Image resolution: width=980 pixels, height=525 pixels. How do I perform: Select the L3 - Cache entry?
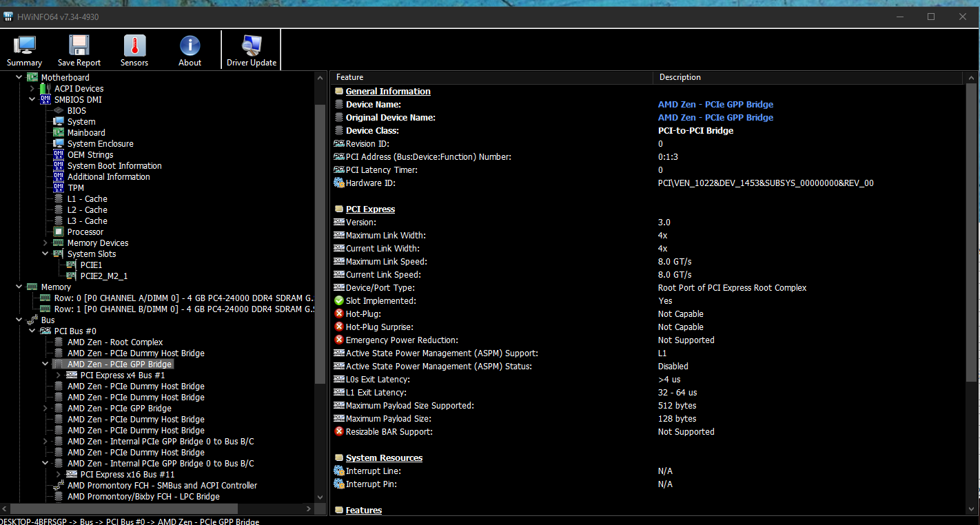[87, 220]
